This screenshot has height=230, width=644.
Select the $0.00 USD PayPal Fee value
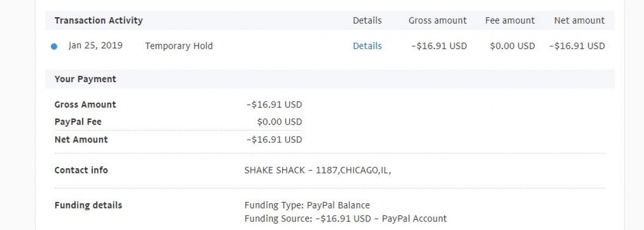(x=279, y=122)
